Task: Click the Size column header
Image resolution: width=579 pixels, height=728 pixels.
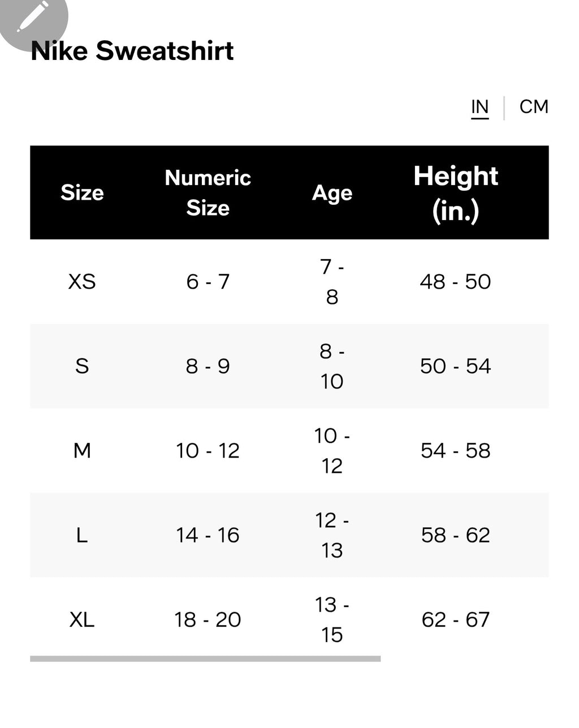Action: point(82,193)
